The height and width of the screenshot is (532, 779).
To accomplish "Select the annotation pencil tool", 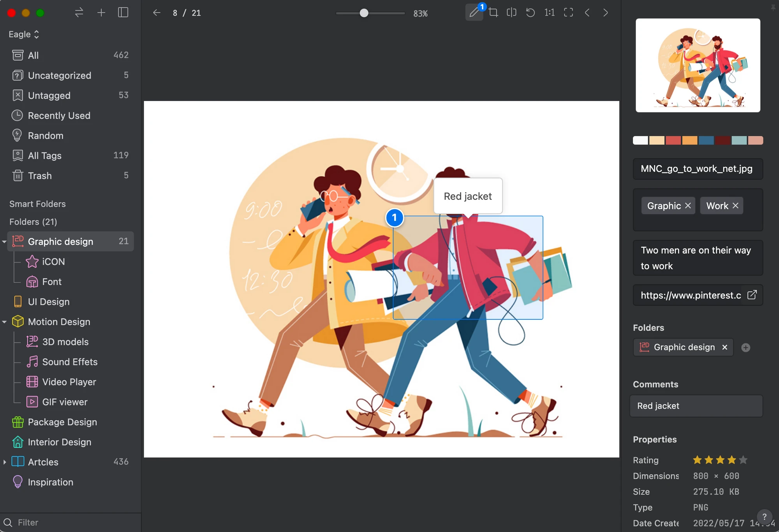I will 474,13.
